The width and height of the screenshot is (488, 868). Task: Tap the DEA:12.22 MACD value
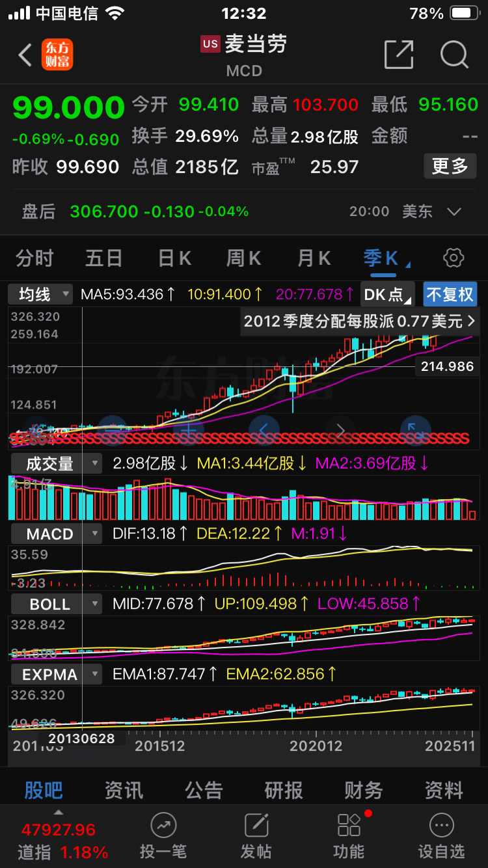(239, 534)
